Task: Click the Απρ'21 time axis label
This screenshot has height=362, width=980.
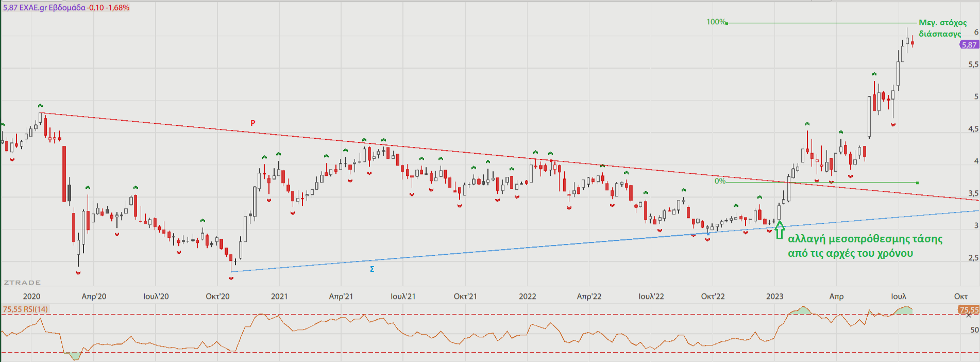Action: (341, 297)
